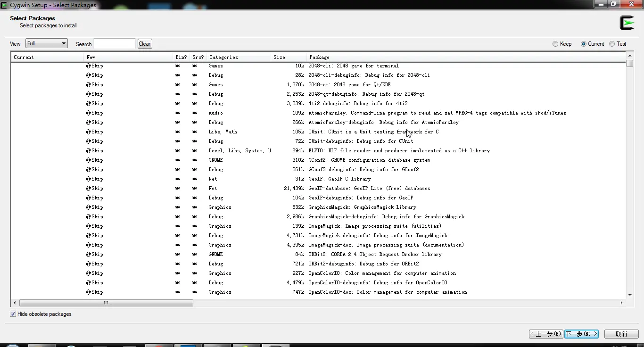Click the n/a Bin cell for 2048-cli game
Image resolution: width=644 pixels, height=347 pixels.
178,66
